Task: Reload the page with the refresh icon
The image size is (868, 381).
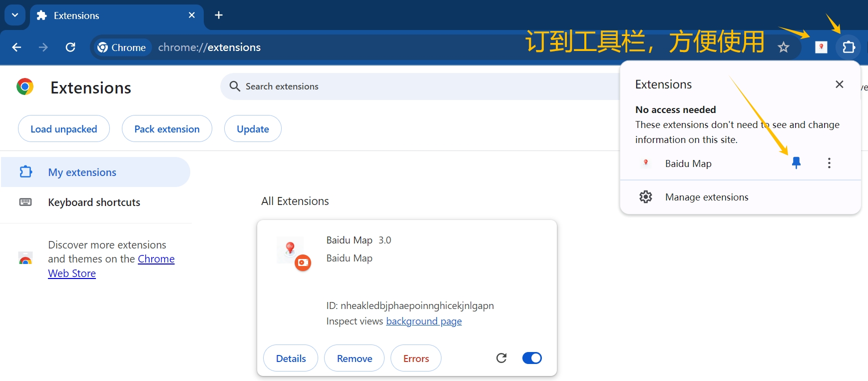Action: click(x=70, y=47)
